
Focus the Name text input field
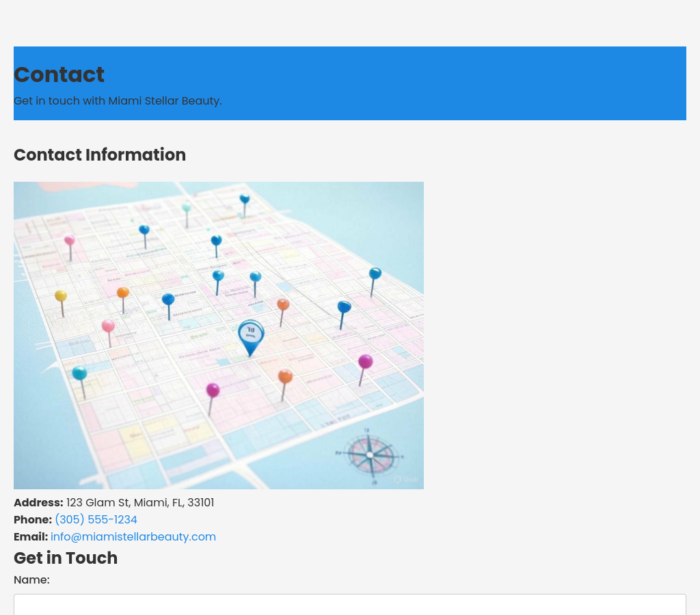350,604
